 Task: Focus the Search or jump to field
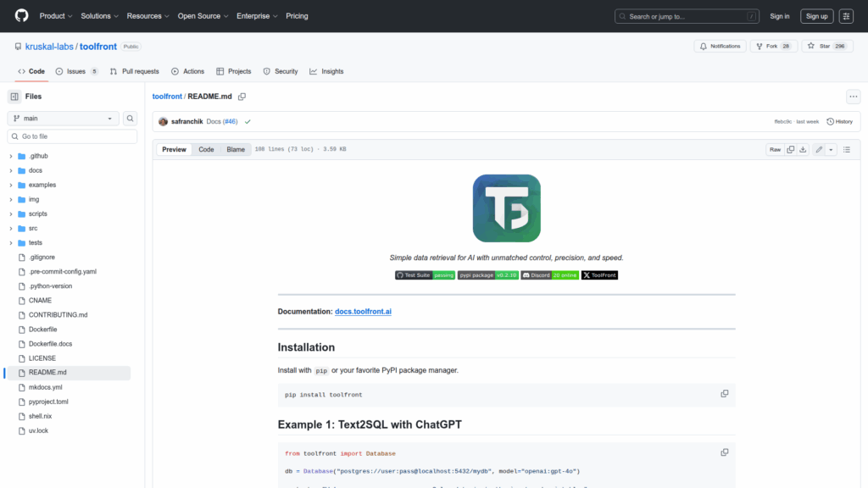(687, 16)
